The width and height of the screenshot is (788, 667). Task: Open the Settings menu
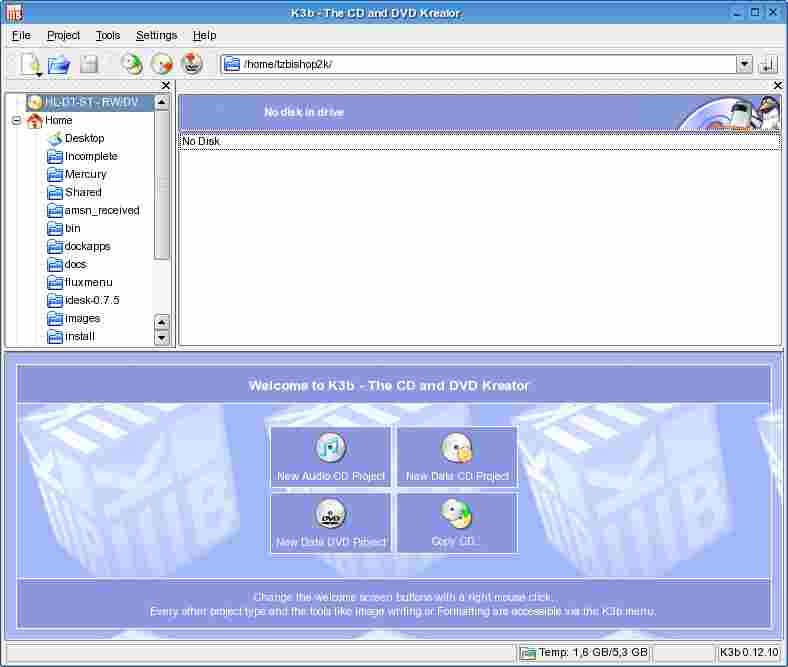[x=156, y=35]
